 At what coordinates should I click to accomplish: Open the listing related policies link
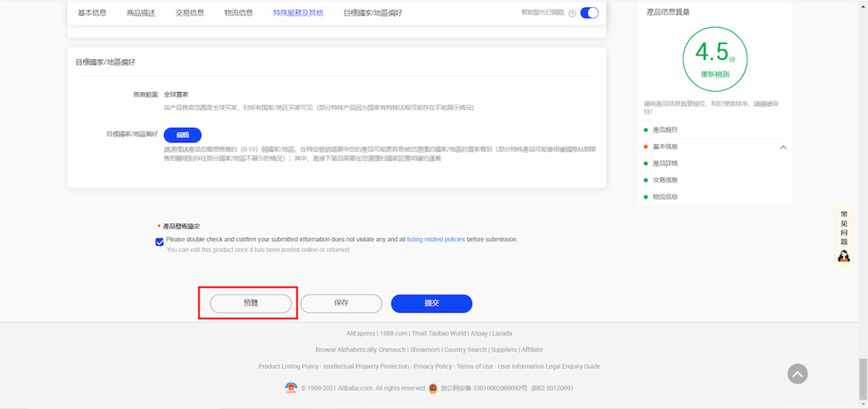436,240
